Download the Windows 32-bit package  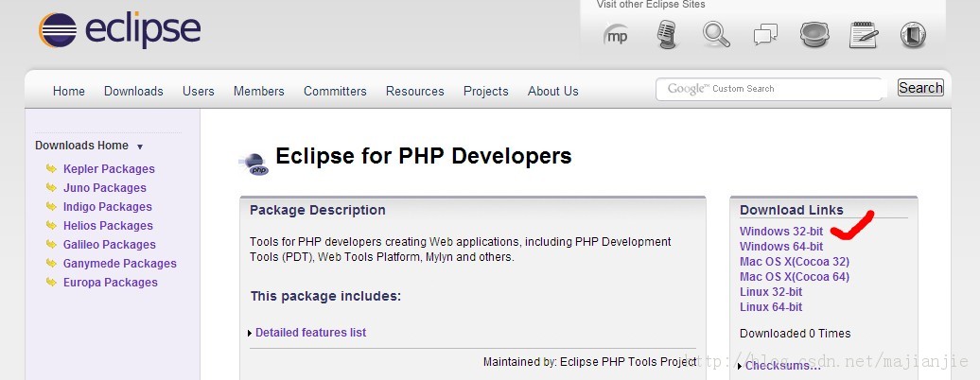781,232
